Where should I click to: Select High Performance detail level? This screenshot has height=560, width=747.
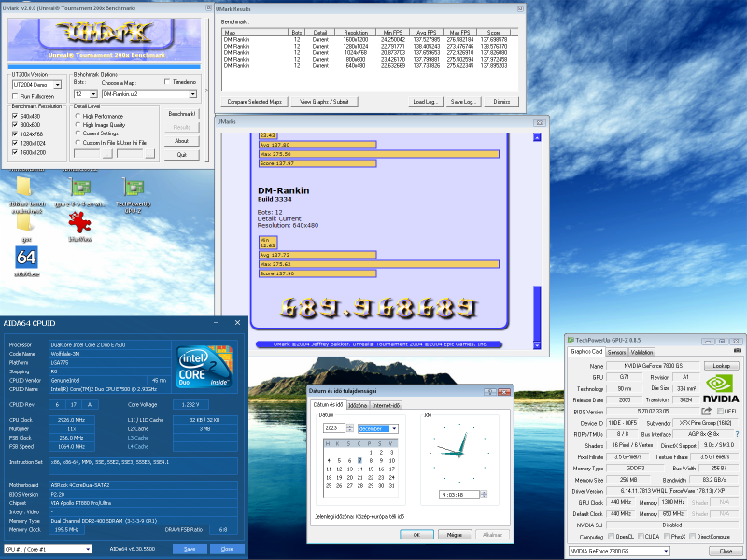(x=78, y=116)
